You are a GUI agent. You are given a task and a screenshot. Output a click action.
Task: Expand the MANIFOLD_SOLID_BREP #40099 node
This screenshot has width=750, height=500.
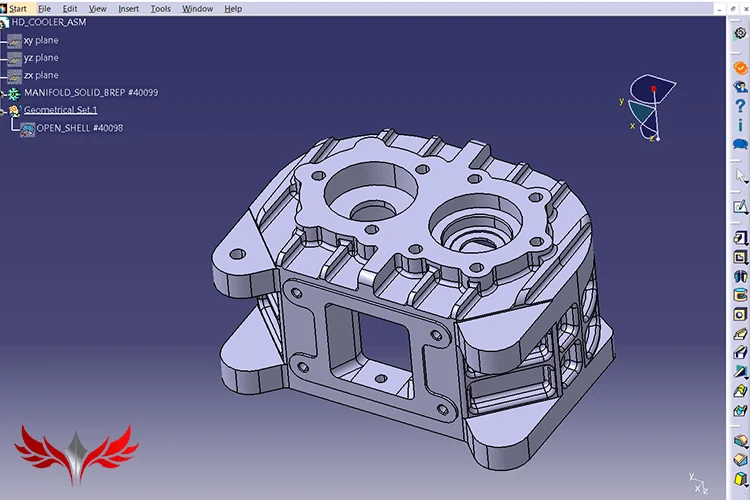pos(2,94)
